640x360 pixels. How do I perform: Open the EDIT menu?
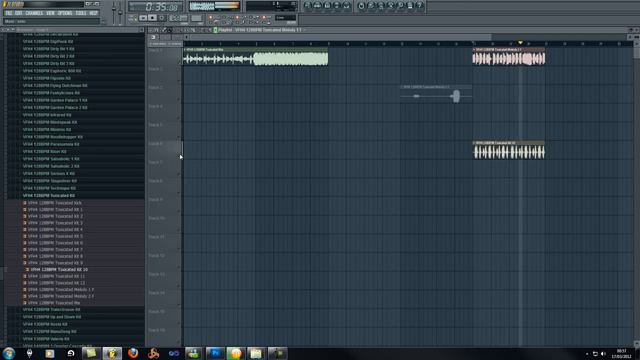tap(19, 13)
